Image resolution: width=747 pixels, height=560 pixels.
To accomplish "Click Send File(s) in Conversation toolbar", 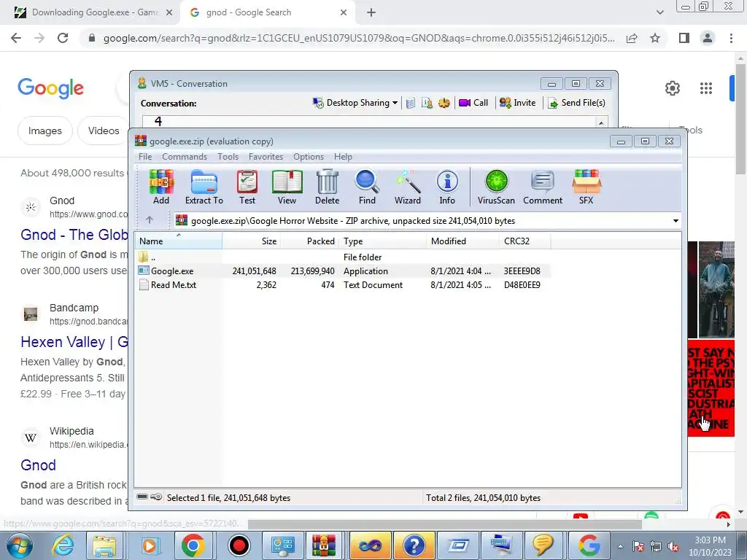I will pyautogui.click(x=576, y=103).
